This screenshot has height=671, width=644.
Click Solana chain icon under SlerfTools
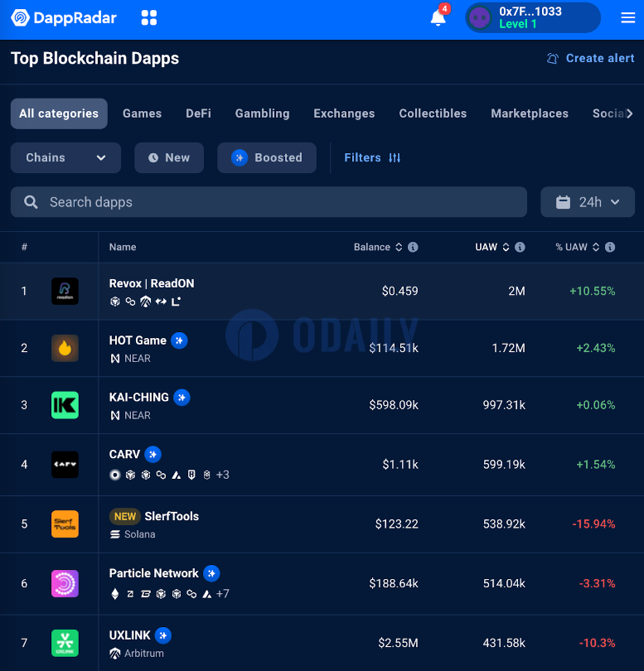[114, 534]
